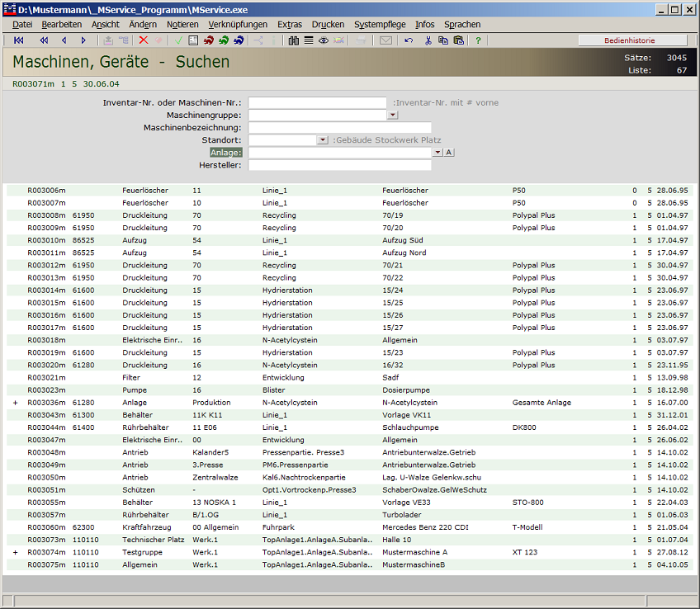The width and height of the screenshot is (700, 609).
Task: Go to the next record arrow
Action: click(x=83, y=40)
